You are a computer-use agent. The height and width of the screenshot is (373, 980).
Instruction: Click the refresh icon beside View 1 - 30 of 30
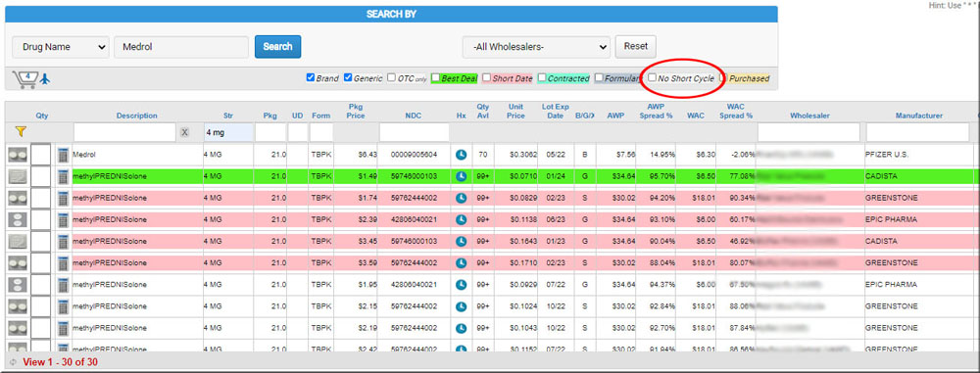coord(14,362)
